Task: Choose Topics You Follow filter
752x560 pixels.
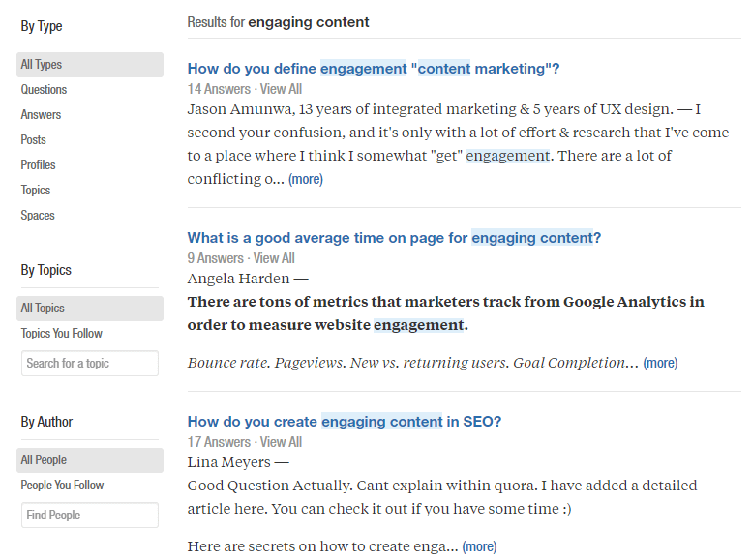Action: click(x=61, y=334)
